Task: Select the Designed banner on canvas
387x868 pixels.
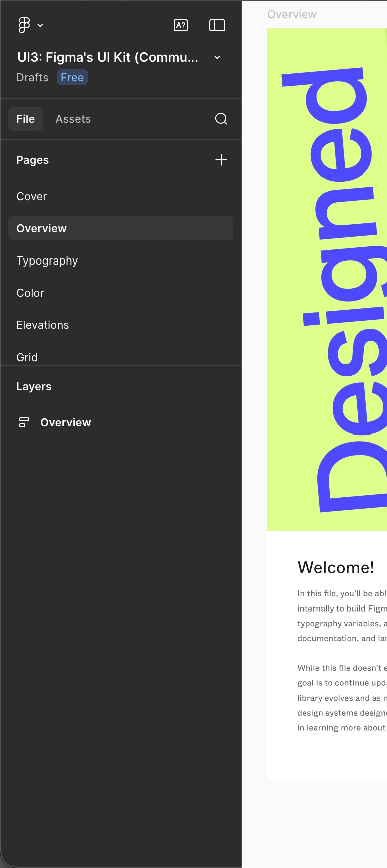Action: [327, 279]
